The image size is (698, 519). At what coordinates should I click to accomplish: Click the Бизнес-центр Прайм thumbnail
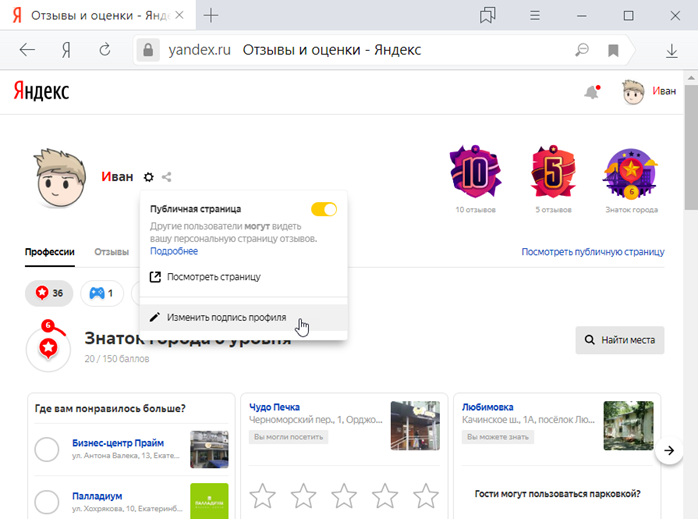(209, 449)
